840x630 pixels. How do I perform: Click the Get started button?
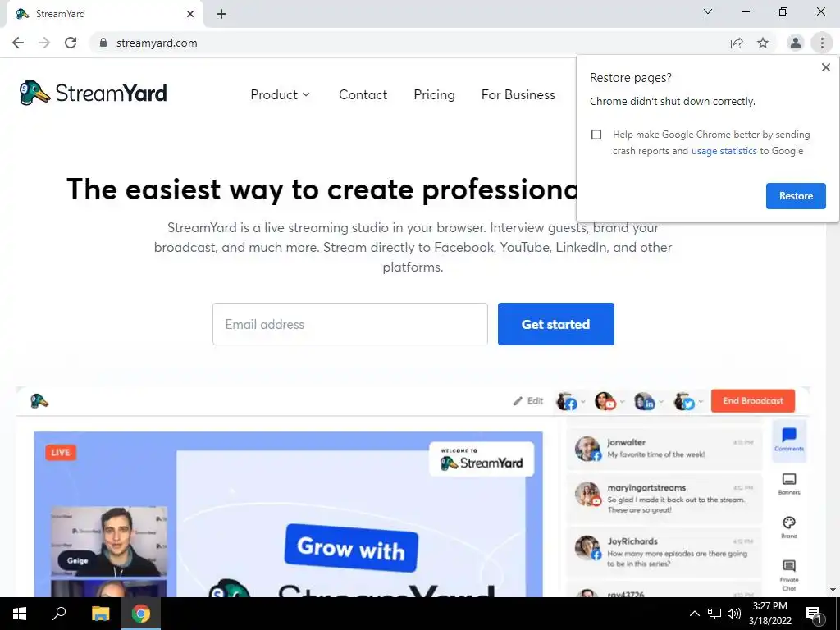555,324
